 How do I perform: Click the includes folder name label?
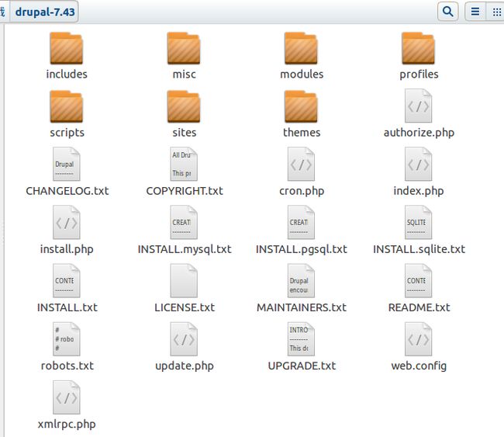(67, 75)
